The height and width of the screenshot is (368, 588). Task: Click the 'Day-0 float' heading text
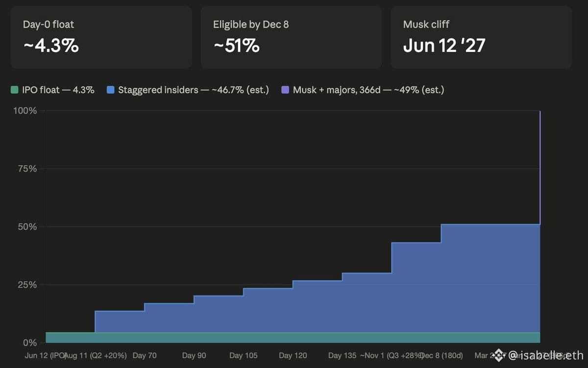(x=49, y=24)
